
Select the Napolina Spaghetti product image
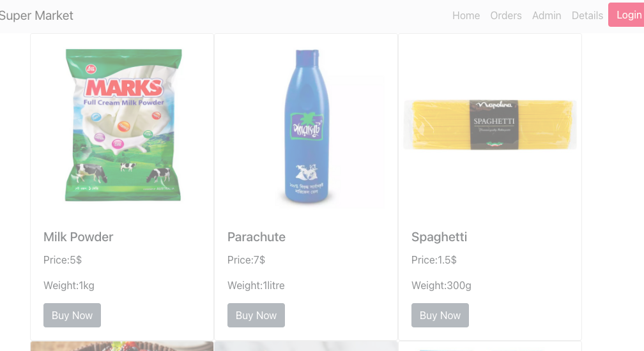pos(490,124)
